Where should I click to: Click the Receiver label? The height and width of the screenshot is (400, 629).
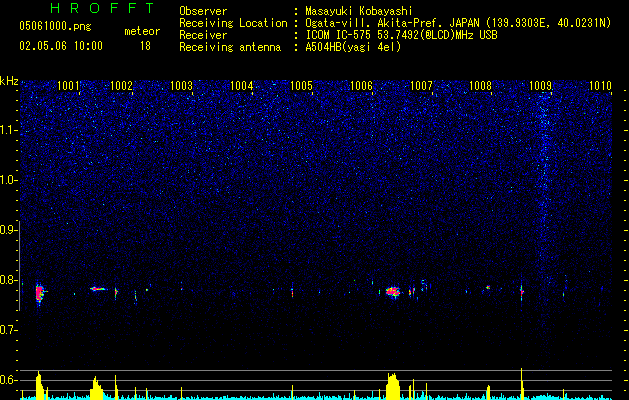coord(203,35)
